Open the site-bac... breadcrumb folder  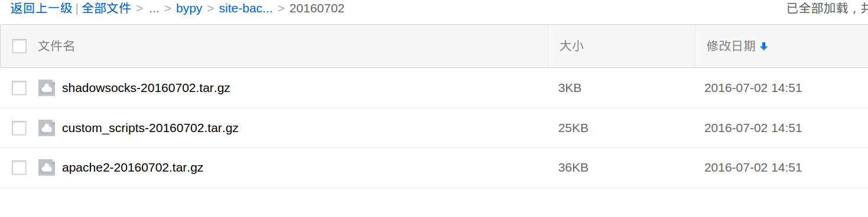(246, 9)
